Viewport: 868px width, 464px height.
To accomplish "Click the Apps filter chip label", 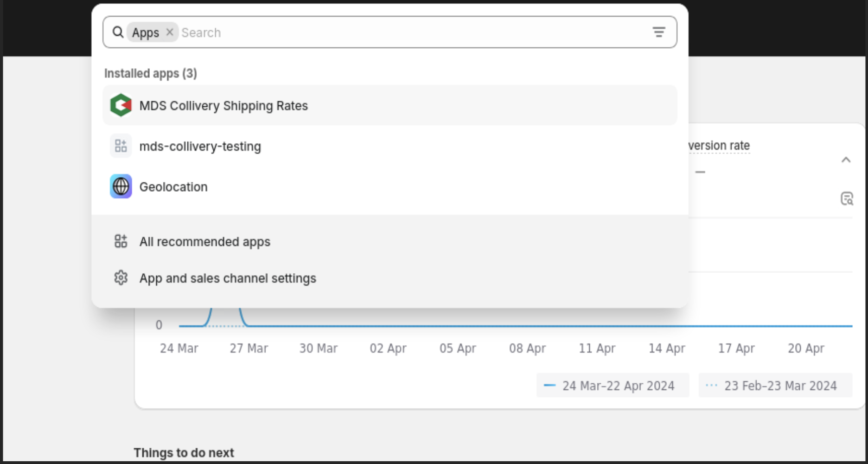I will (x=145, y=32).
